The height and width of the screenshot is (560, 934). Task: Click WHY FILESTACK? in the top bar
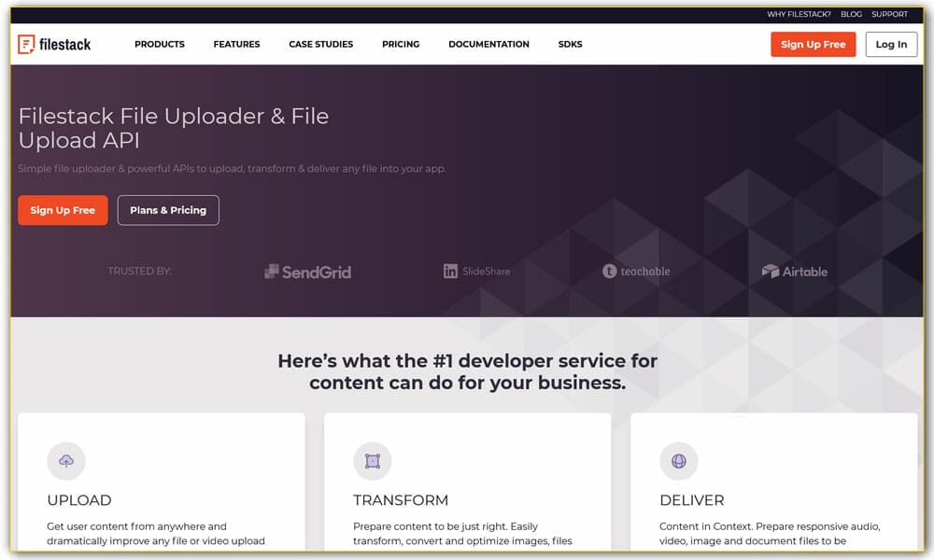tap(798, 14)
